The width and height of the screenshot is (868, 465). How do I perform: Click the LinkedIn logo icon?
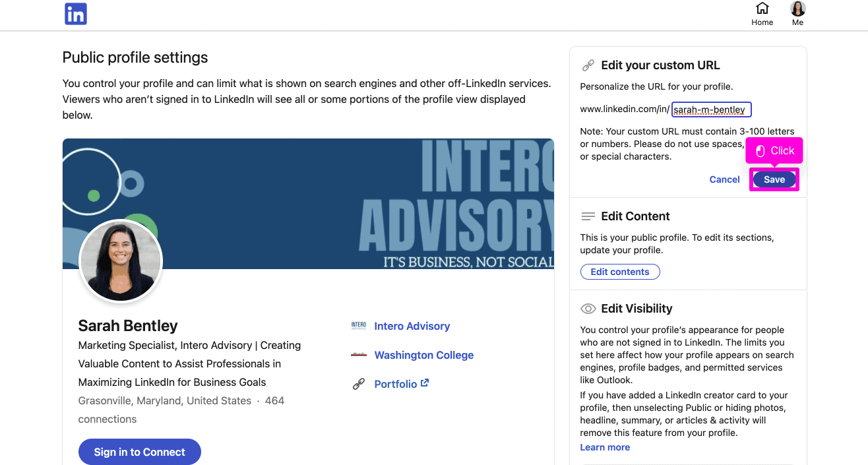76,14
